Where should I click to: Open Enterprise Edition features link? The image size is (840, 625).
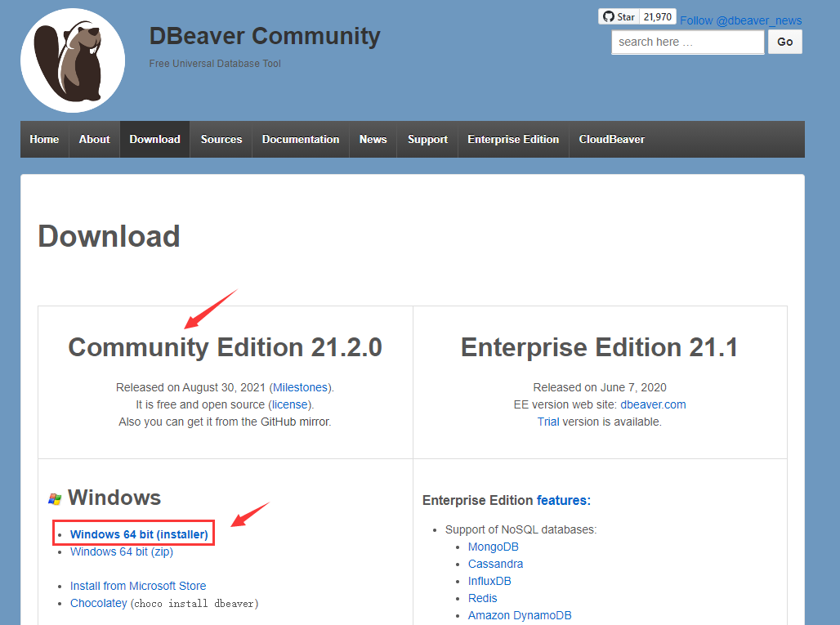(x=564, y=500)
